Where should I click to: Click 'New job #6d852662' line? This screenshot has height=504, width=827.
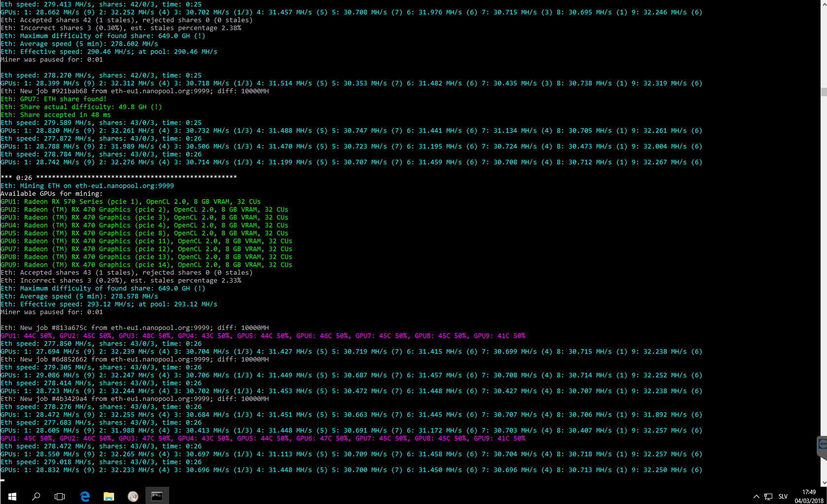pos(135,360)
